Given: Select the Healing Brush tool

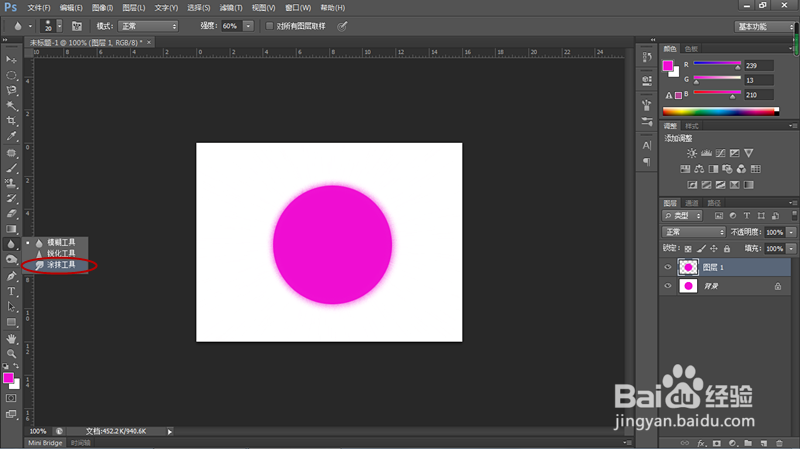Looking at the screenshot, I should 11,153.
